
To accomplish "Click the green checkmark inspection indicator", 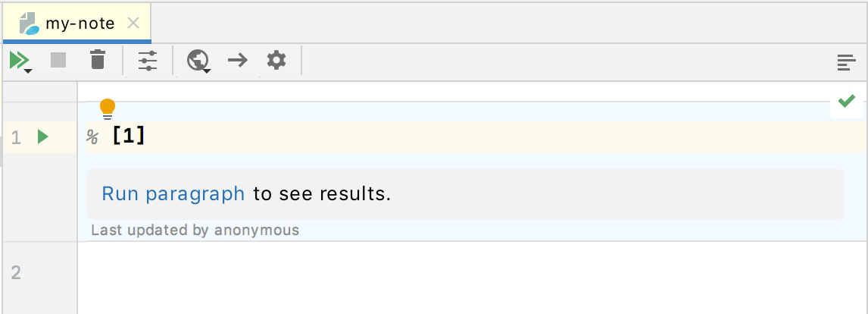I will pyautogui.click(x=847, y=101).
